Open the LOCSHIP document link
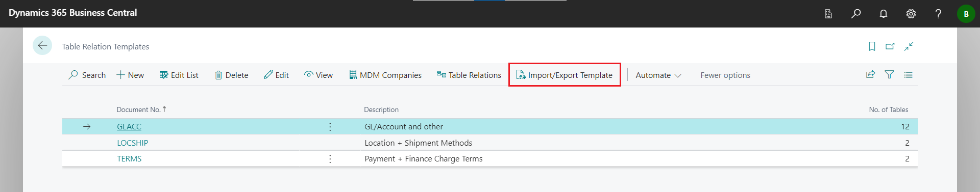 pyautogui.click(x=133, y=143)
